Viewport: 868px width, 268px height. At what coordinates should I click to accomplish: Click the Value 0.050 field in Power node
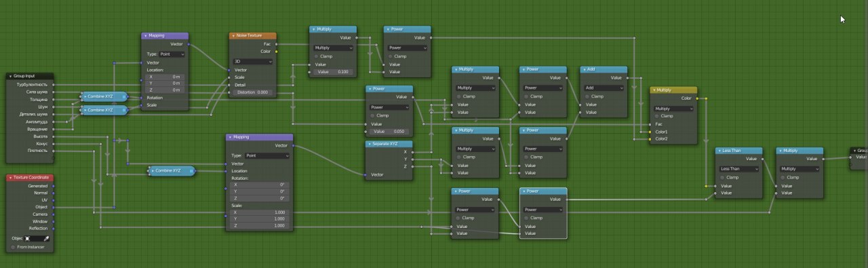tap(390, 131)
